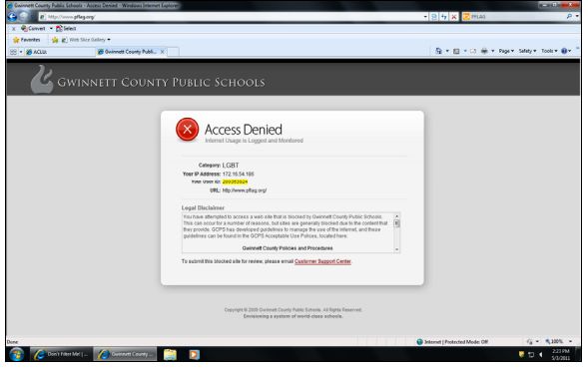Image resolution: width=588 pixels, height=368 pixels.
Task: Click the blue Help icon
Action: (x=564, y=51)
